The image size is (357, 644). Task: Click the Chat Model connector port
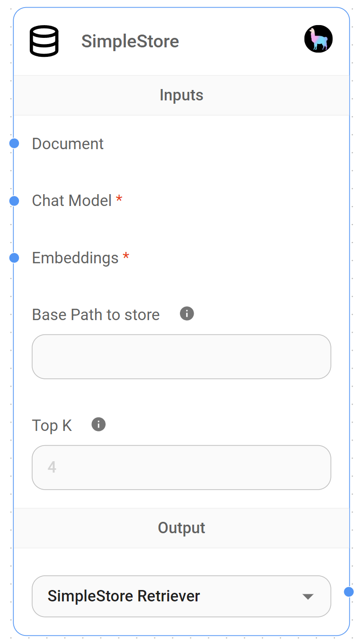[x=14, y=200]
